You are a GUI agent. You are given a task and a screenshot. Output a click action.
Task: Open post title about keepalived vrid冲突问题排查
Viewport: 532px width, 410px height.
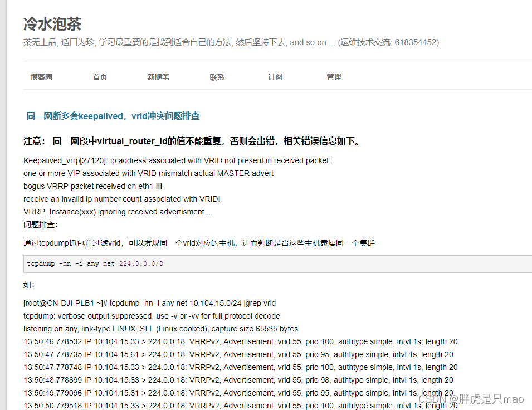pyautogui.click(x=113, y=116)
